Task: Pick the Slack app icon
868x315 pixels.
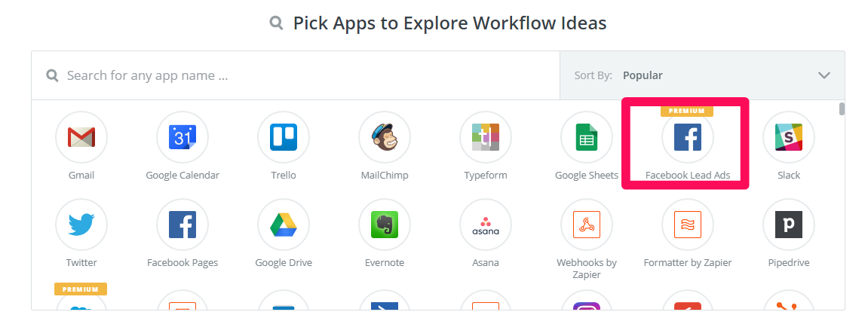Action: tap(789, 137)
